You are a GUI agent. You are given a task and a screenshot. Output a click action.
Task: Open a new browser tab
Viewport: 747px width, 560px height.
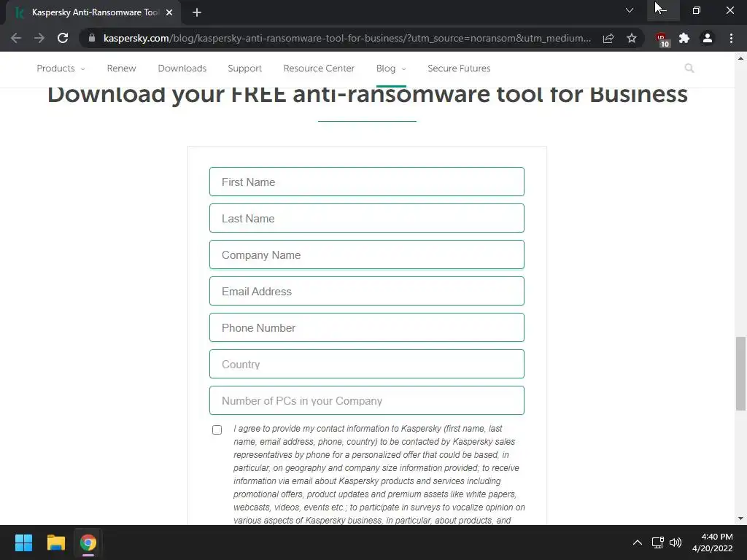click(197, 12)
